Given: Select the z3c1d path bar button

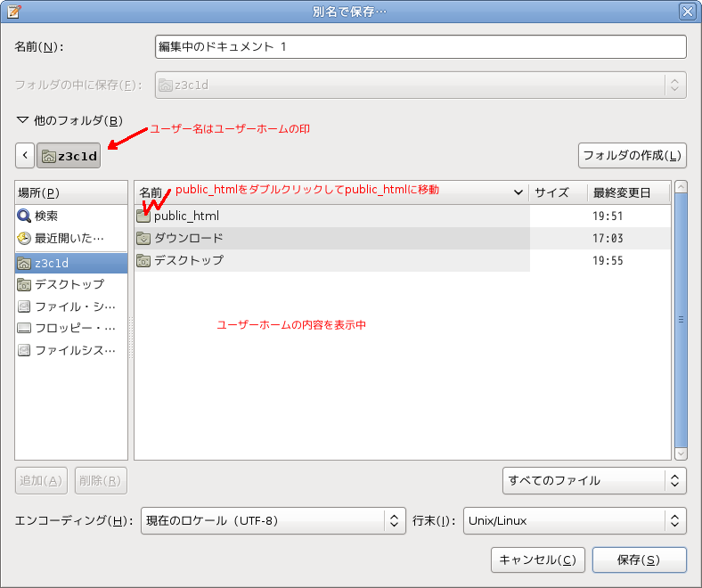Looking at the screenshot, I should click(69, 155).
